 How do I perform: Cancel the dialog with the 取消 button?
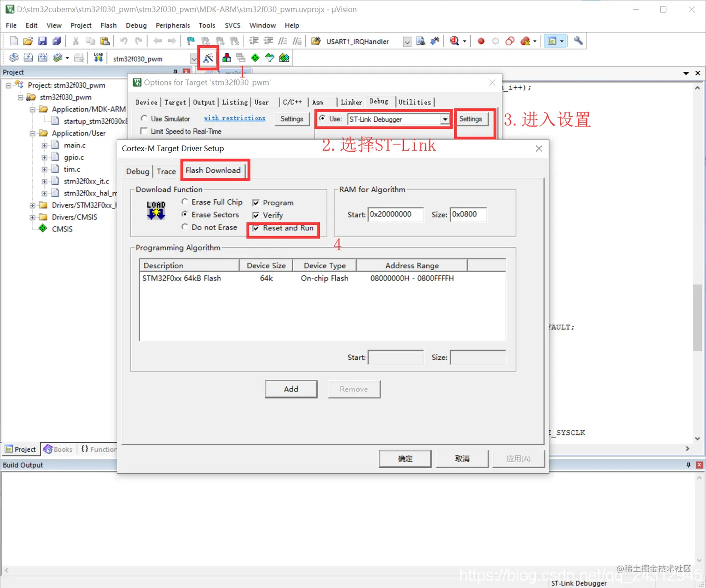[462, 459]
